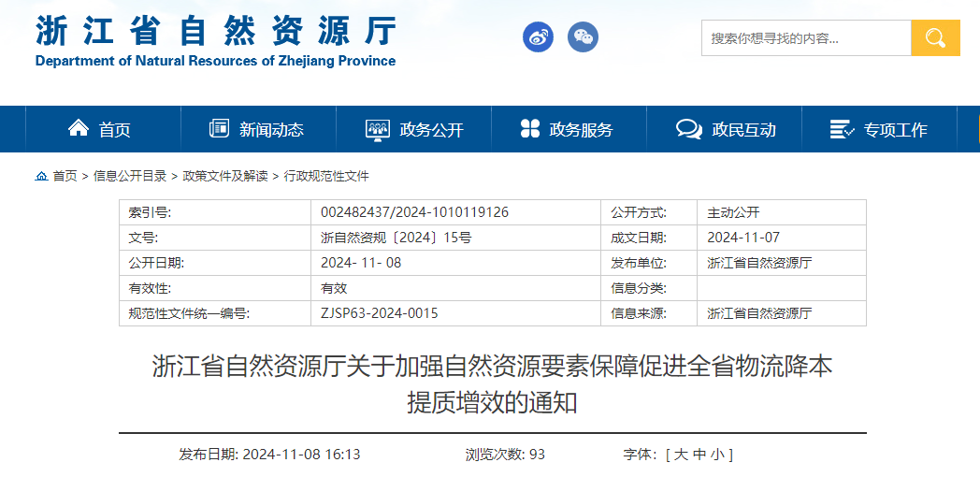Click the 发布日期 2024-11-08 16:13 text
980x477 pixels.
[x=269, y=455]
